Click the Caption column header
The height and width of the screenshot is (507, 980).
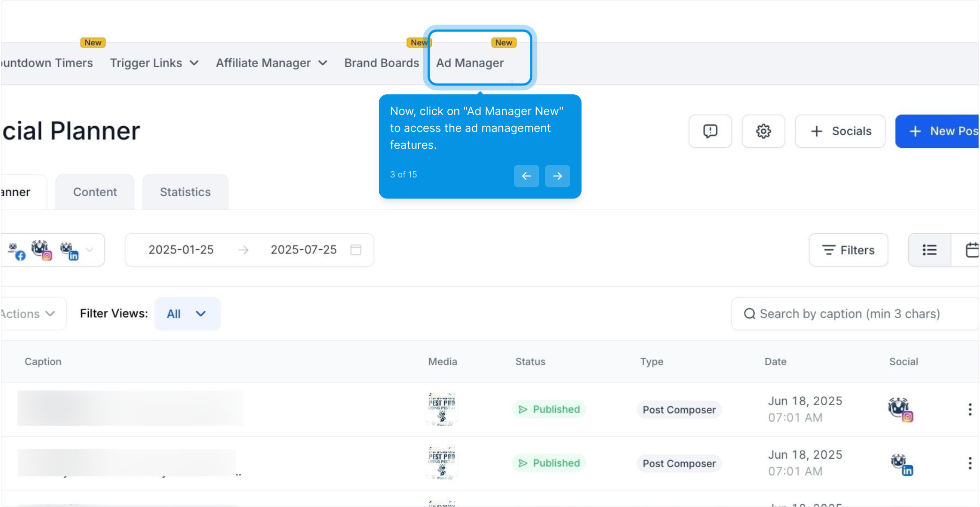[x=43, y=361]
